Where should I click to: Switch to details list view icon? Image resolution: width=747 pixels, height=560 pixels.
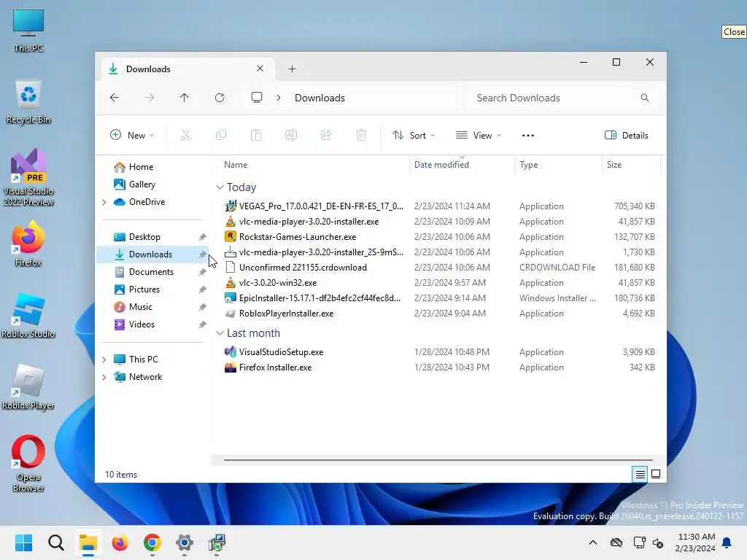(x=640, y=474)
